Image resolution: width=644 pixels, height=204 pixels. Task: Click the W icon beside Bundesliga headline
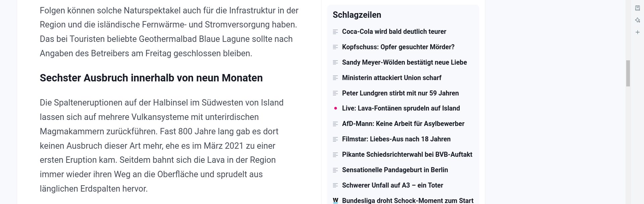tap(336, 200)
